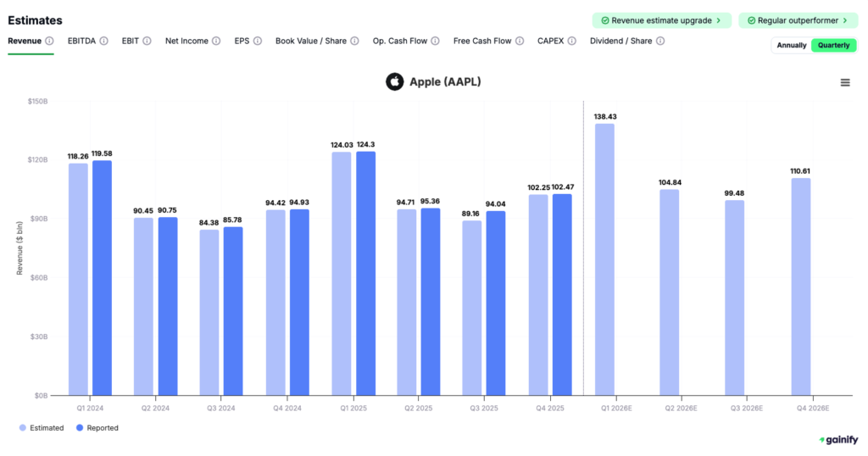Viewport: 868px width, 456px height.
Task: Click the Q3 2026E bar 99.48
Action: 735,298
